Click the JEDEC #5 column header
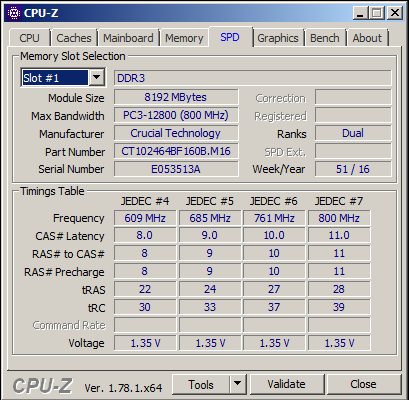This screenshot has width=409, height=400. 210,201
